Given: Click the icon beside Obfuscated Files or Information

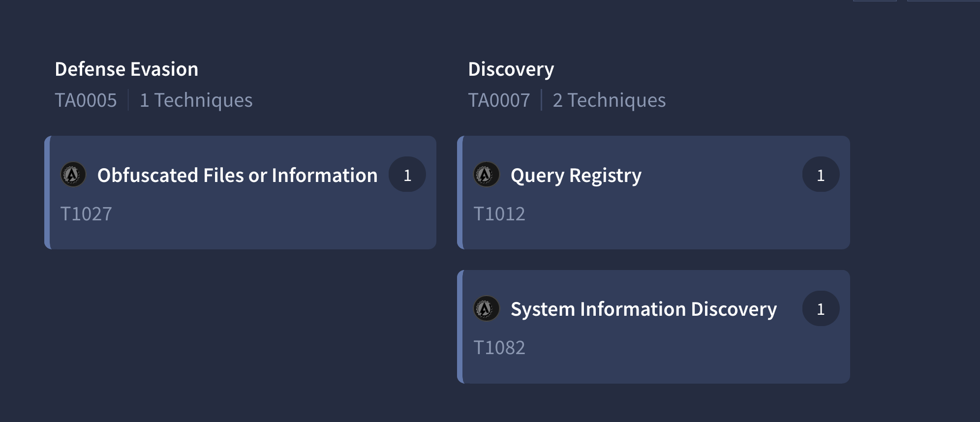Looking at the screenshot, I should coord(73,175).
